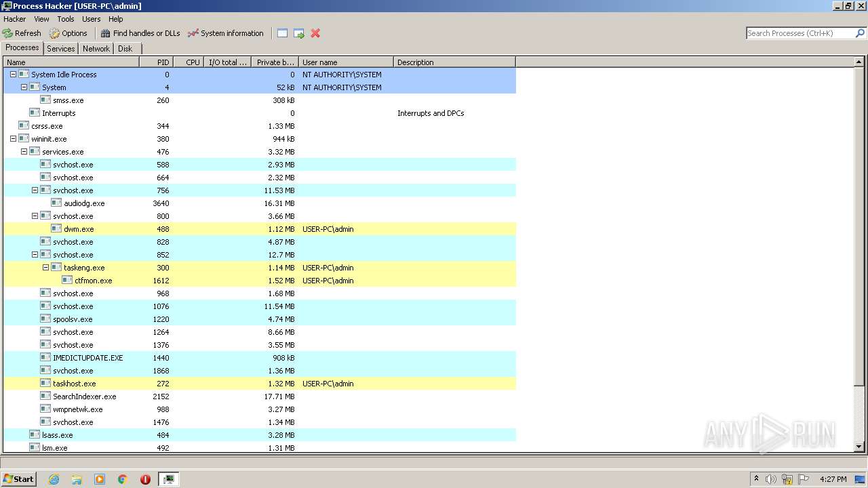Open the Options toolbar button

pyautogui.click(x=68, y=33)
